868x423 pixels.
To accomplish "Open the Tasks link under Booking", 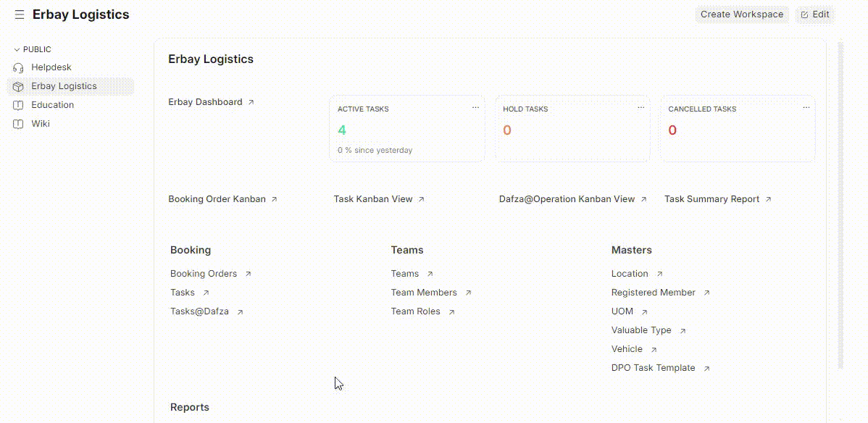I will point(183,293).
